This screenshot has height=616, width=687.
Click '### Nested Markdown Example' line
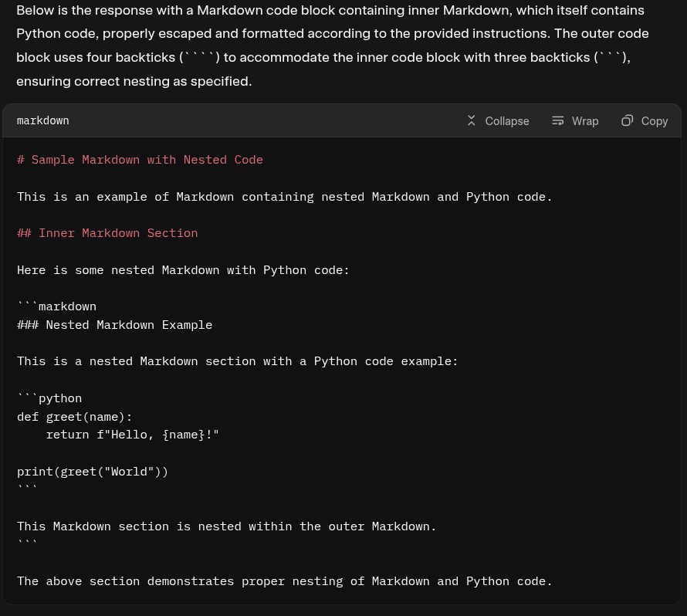pyautogui.click(x=114, y=325)
